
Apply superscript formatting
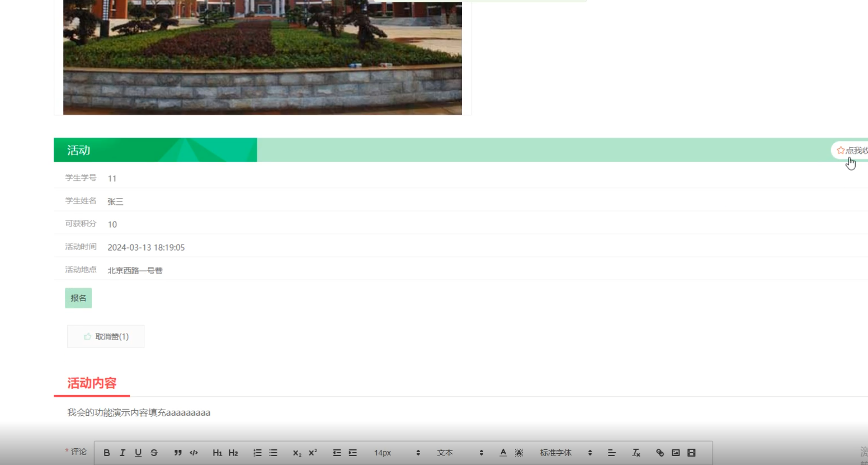[x=313, y=453]
